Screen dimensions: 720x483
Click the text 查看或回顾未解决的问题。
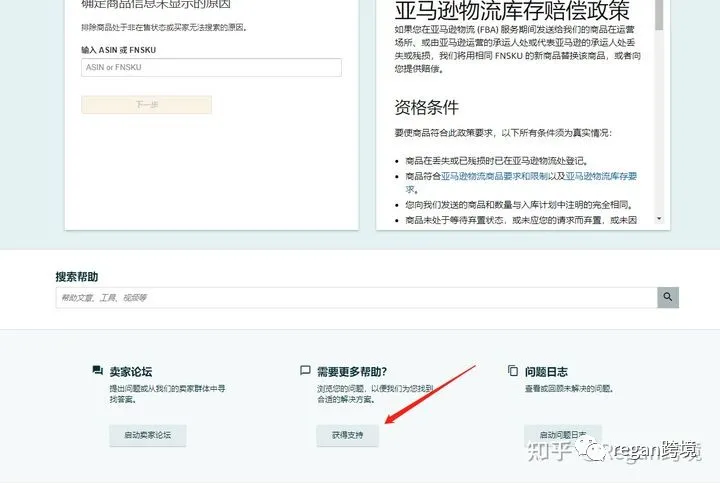569,388
